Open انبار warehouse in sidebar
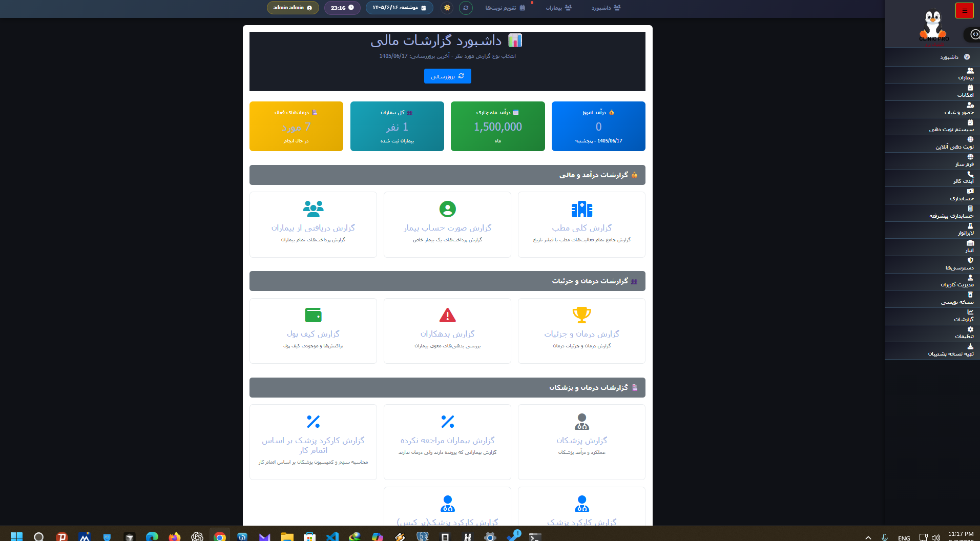This screenshot has height=541, width=980. 932,247
